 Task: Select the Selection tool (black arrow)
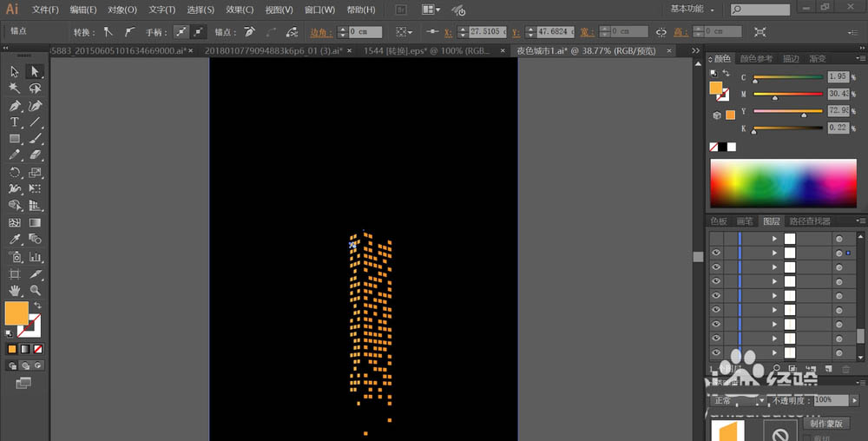15,71
